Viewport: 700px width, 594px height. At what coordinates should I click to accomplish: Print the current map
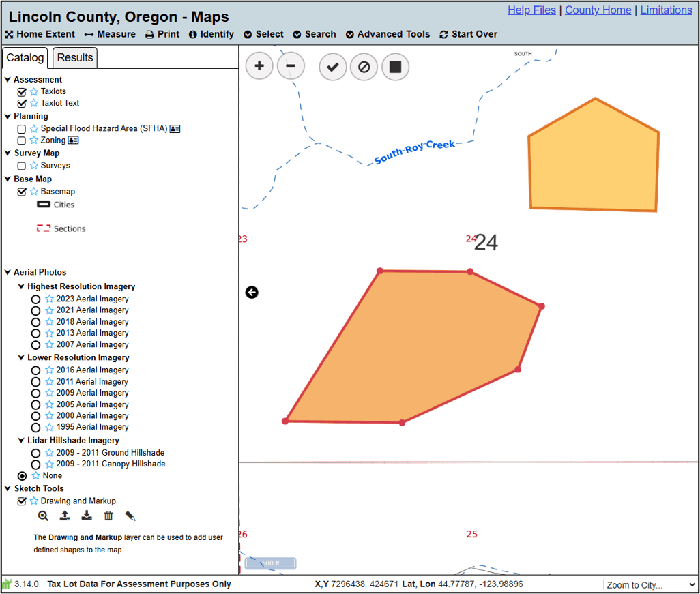tap(162, 34)
